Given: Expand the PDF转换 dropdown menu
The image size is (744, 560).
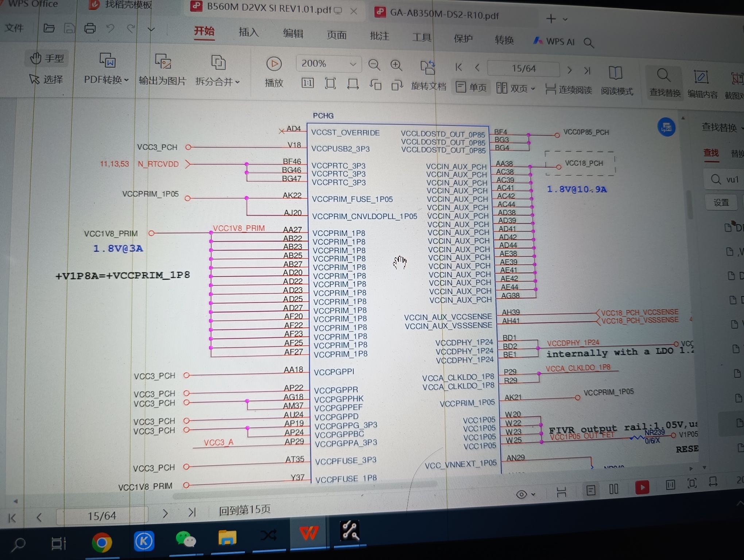Looking at the screenshot, I should pyautogui.click(x=106, y=79).
